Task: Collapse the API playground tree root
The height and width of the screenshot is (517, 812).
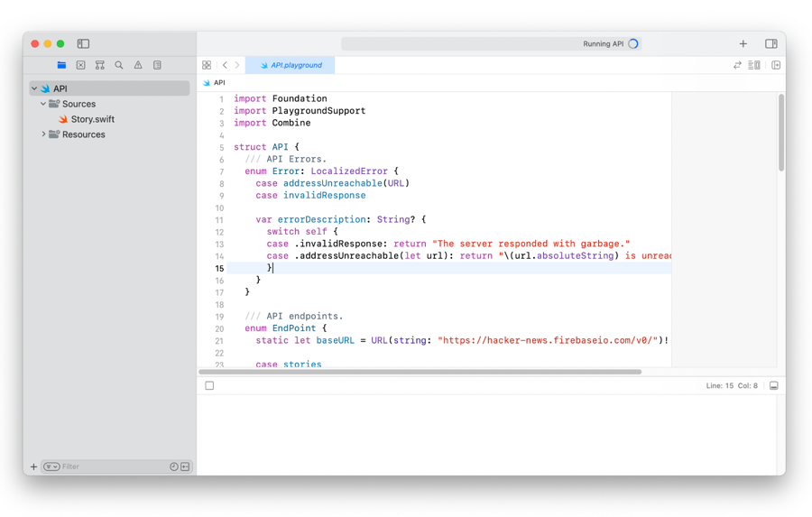Action: point(34,88)
